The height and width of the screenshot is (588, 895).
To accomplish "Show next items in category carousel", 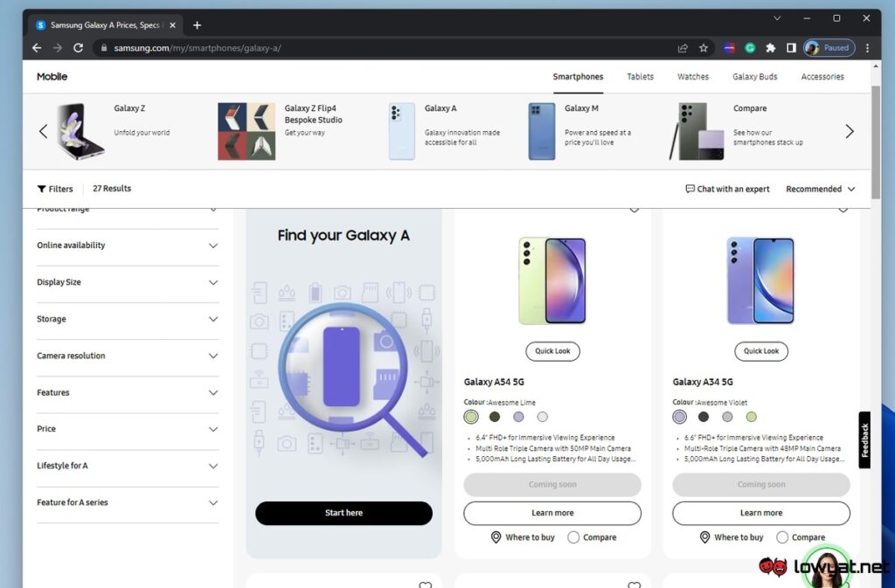I will tap(850, 131).
